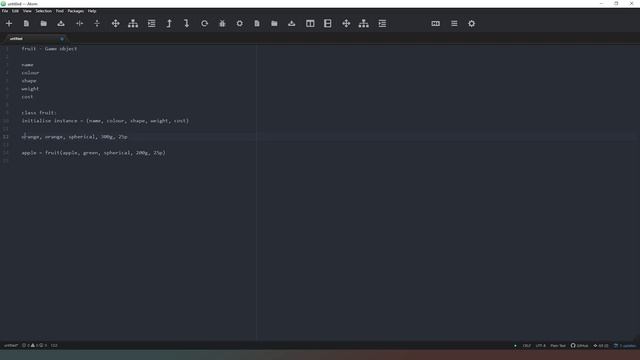
Task: Click the up-arrow toolbar icon
Action: (169, 24)
